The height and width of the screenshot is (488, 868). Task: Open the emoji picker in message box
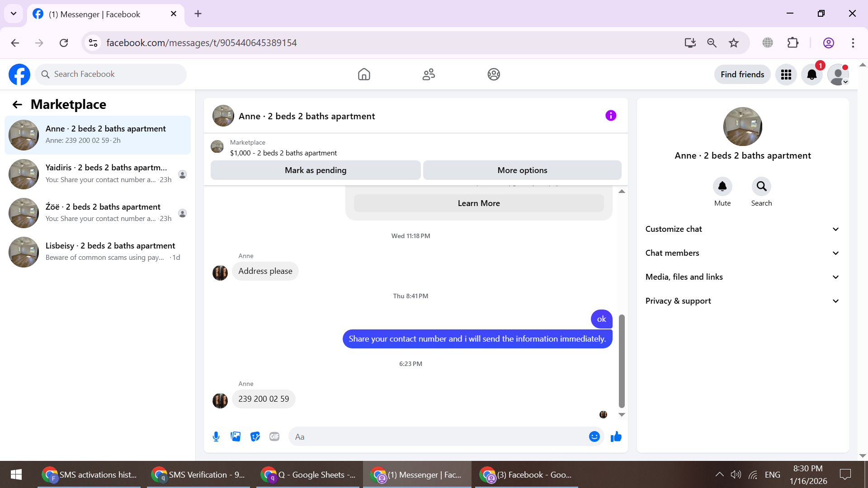point(594,436)
